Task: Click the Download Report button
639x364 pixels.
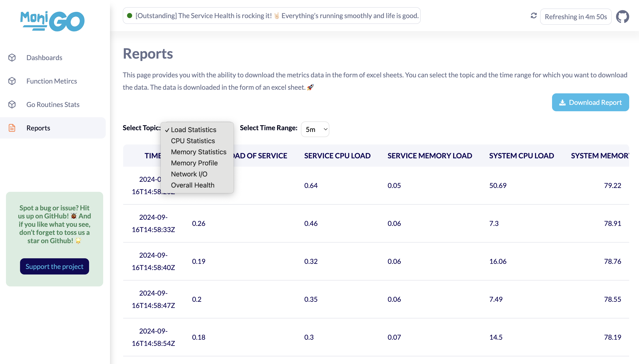Action: pyautogui.click(x=590, y=103)
